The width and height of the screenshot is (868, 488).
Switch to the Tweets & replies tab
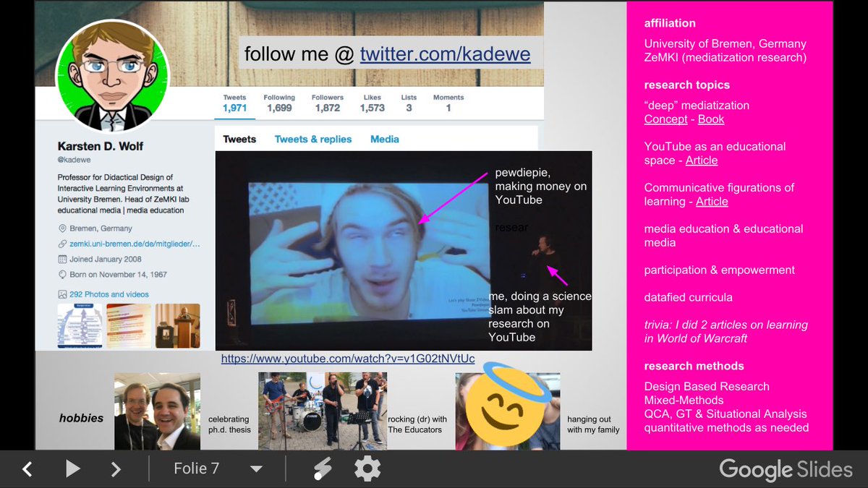click(x=313, y=139)
